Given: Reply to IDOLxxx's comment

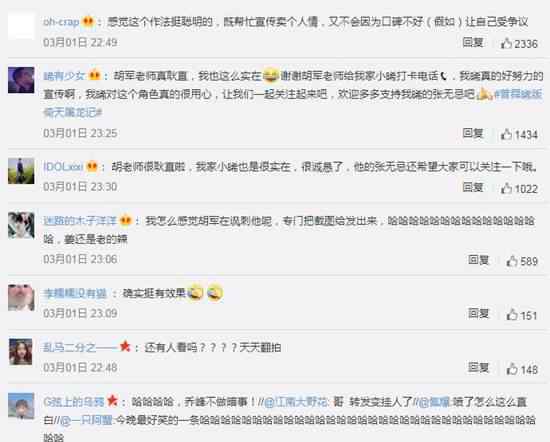Looking at the screenshot, I should pyautogui.click(x=473, y=187).
